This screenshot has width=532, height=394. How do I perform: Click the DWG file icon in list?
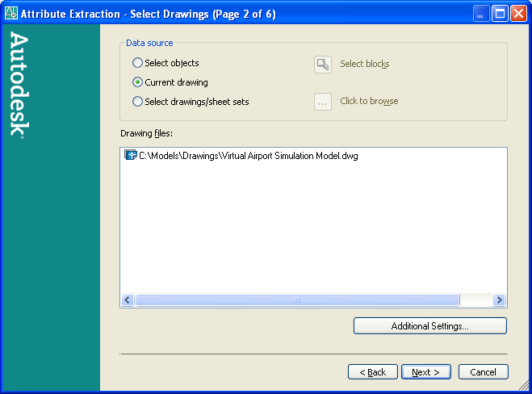(x=130, y=155)
